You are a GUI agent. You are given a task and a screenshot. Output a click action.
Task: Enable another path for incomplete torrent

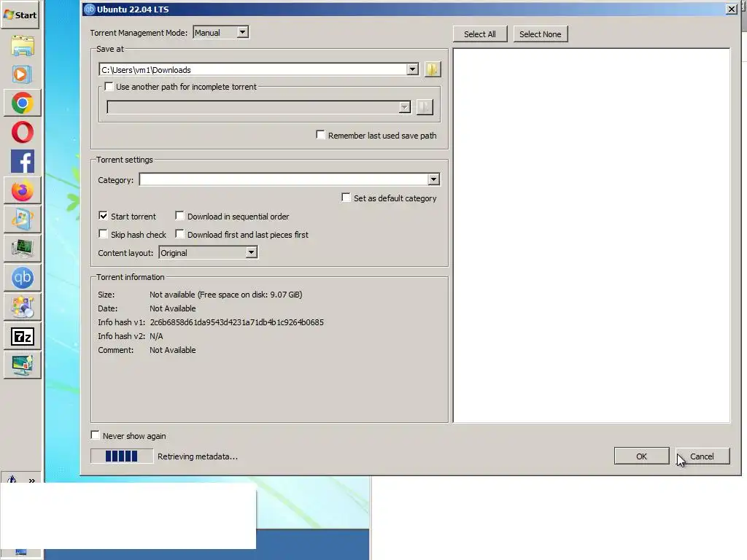109,87
